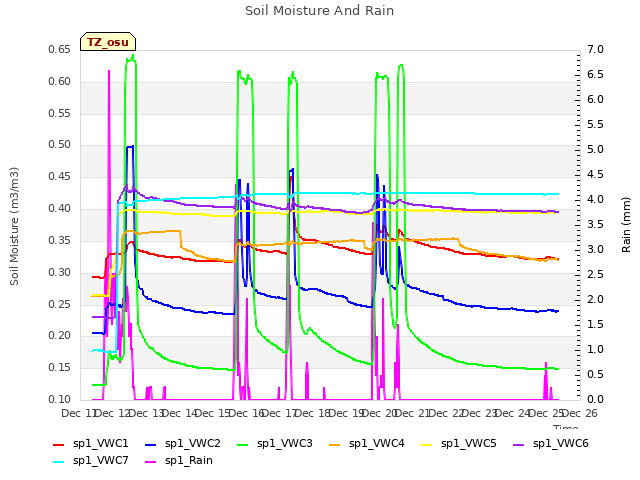Click the 0.50 left axis tick label
The width and height of the screenshot is (640, 480).
coord(60,144)
